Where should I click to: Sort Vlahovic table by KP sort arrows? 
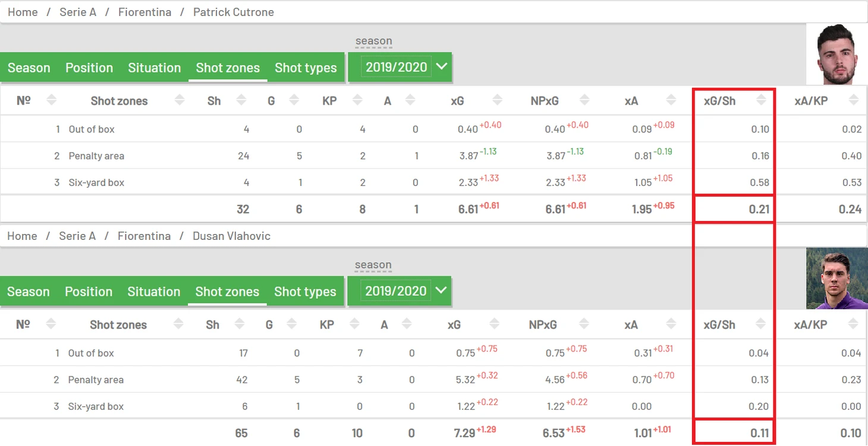tap(354, 324)
